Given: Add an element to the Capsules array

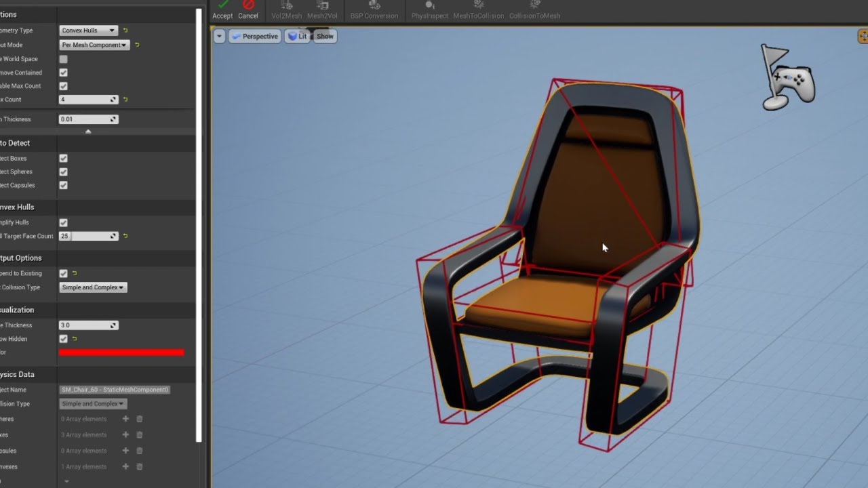Looking at the screenshot, I should 125,451.
